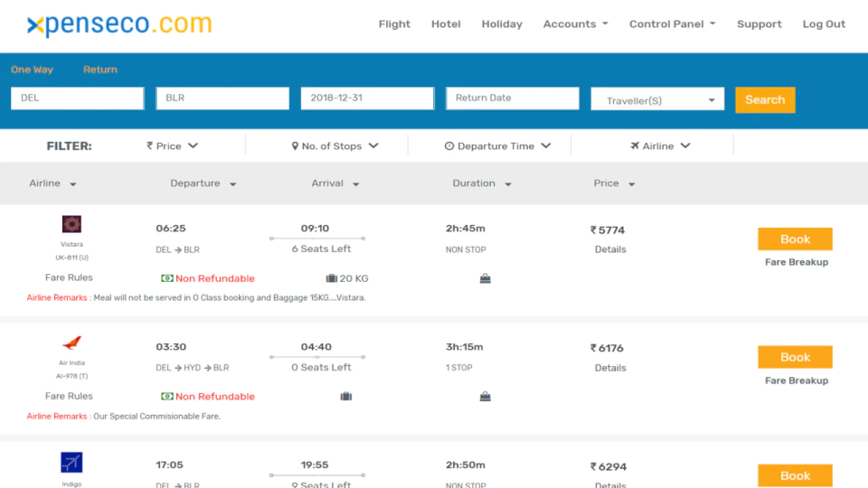868x488 pixels.
Task: Book the Vistara flight at 5774
Action: [x=795, y=239]
